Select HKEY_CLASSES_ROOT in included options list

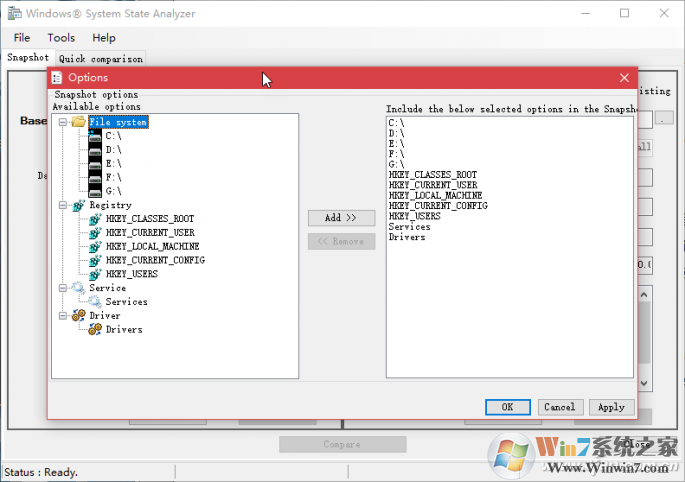coord(433,175)
